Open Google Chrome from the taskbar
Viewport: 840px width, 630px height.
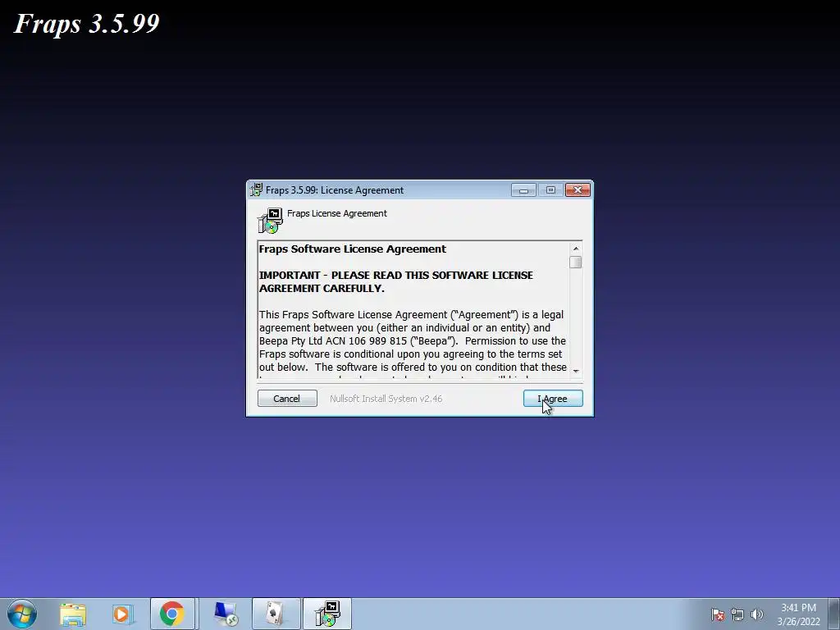click(x=172, y=614)
